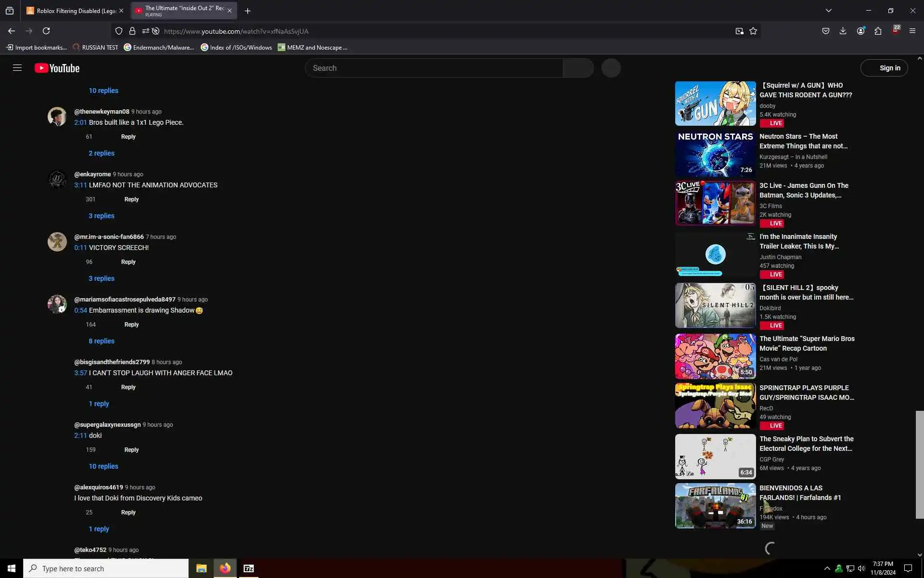Open File Explorer from the taskbar
This screenshot has height=578, width=924.
tap(201, 568)
